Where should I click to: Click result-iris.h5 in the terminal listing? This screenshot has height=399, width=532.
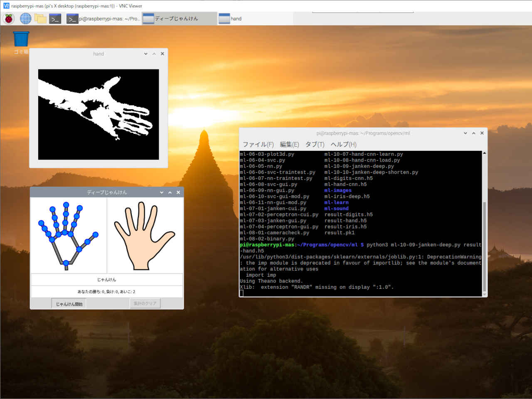[345, 227]
